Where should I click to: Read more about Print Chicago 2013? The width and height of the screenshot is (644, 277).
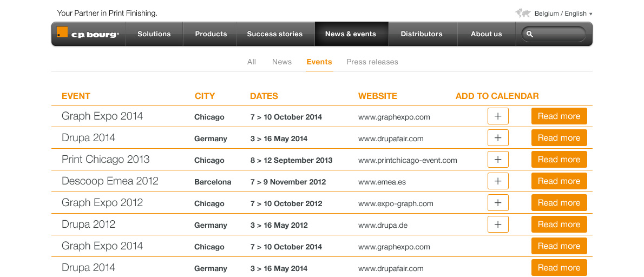(559, 159)
